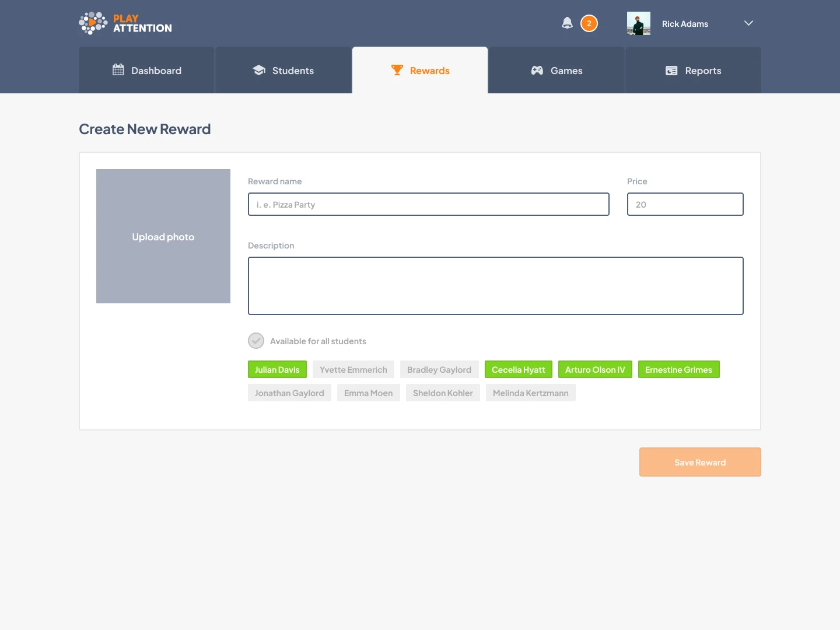Deselect student Cecelia Hyatt

(519, 369)
